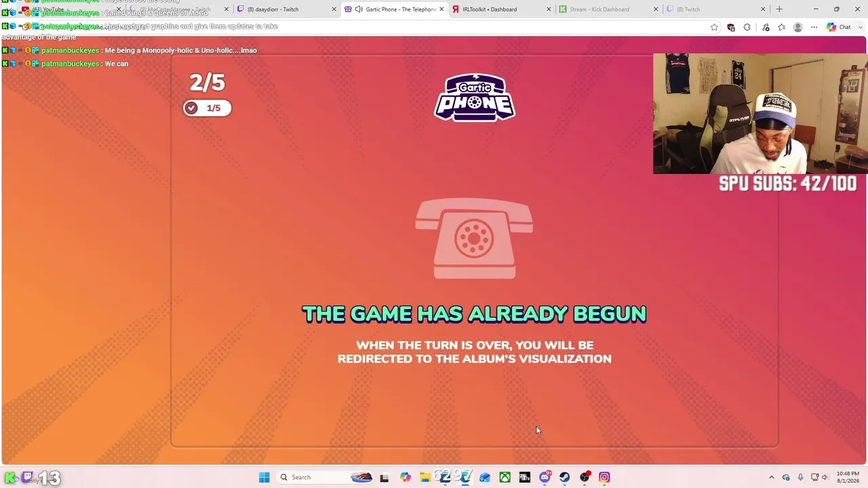868x488 pixels.
Task: Open the shield extension icon in toolbar
Action: (731, 27)
